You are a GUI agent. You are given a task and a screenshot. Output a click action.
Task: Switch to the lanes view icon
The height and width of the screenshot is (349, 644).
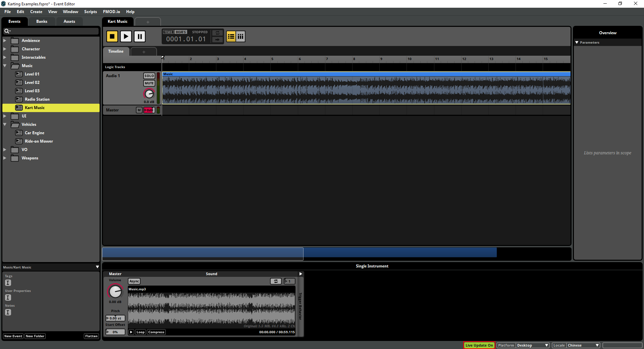point(240,36)
